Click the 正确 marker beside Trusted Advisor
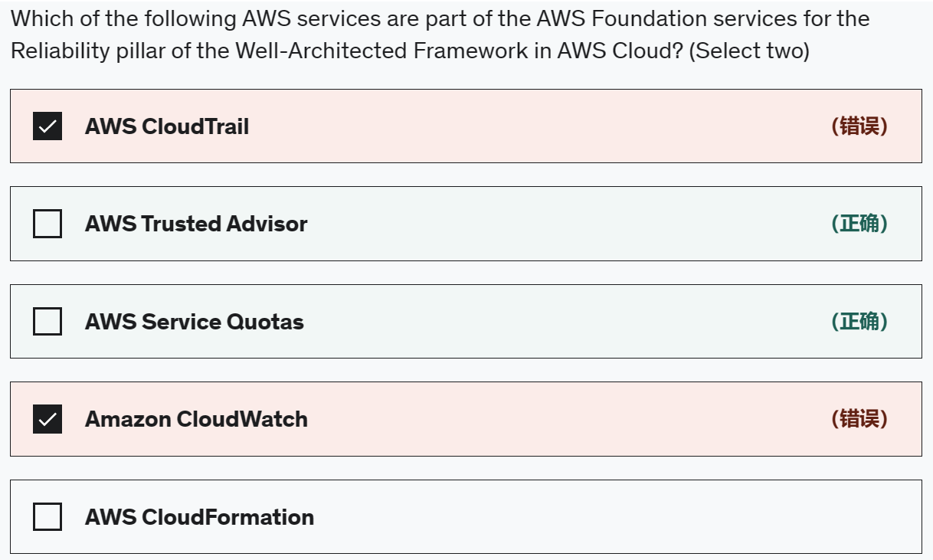 click(859, 224)
